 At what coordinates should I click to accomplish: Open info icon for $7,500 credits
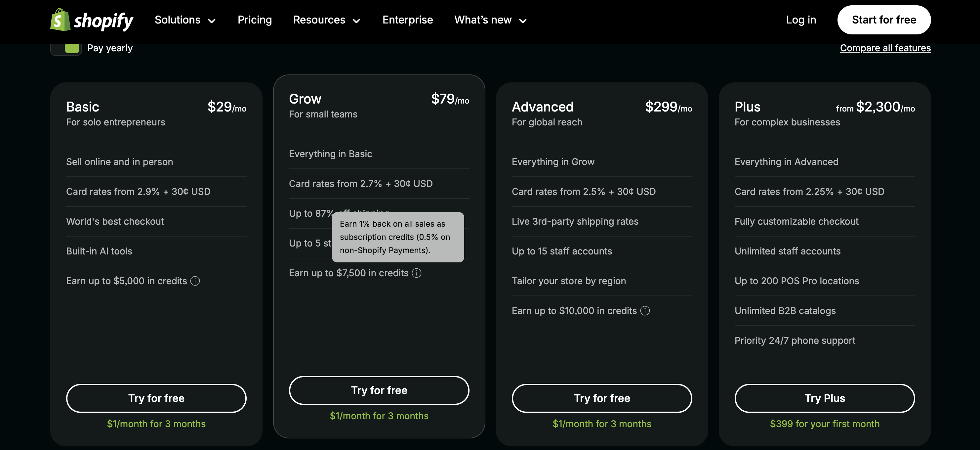tap(417, 273)
